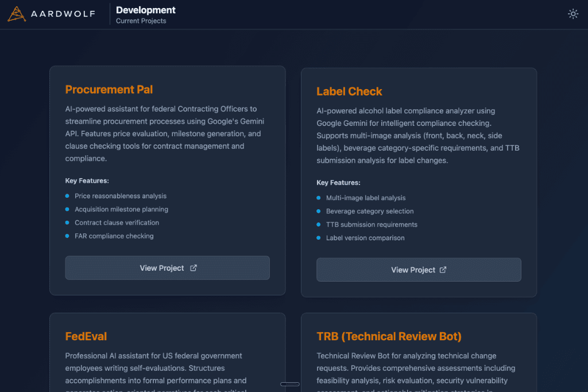Viewport: 588px width, 392px height.
Task: Select the FedEval heading
Action: coord(86,336)
